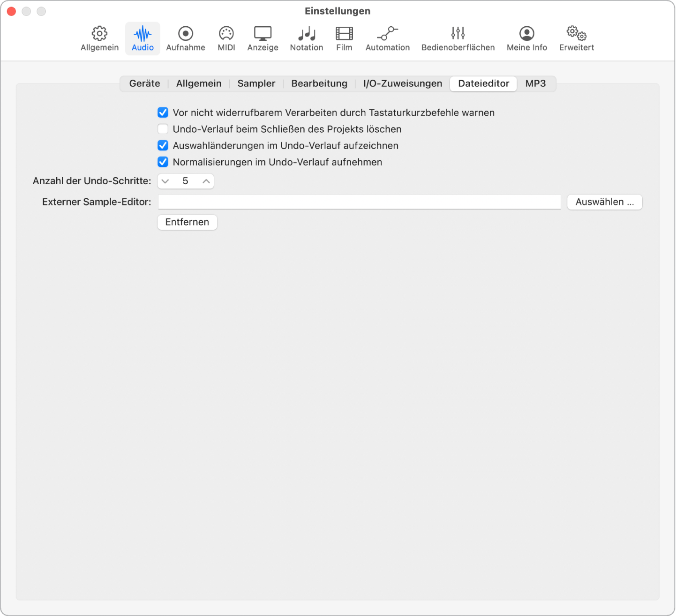Increase the Undo-Schritte count with up chevron

206,181
